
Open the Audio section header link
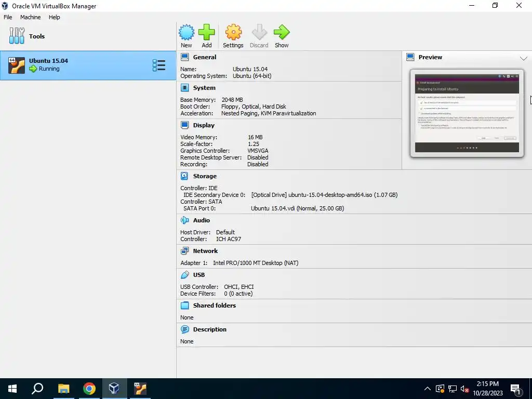pos(202,220)
